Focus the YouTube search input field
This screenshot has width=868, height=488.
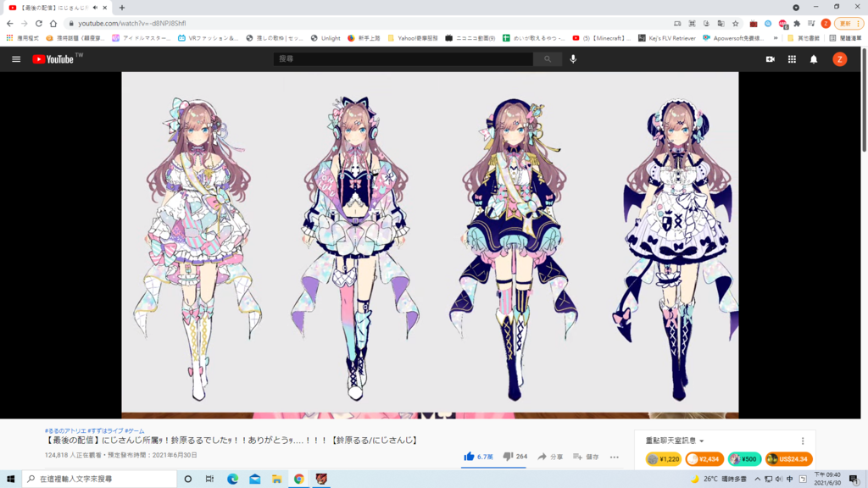(403, 58)
